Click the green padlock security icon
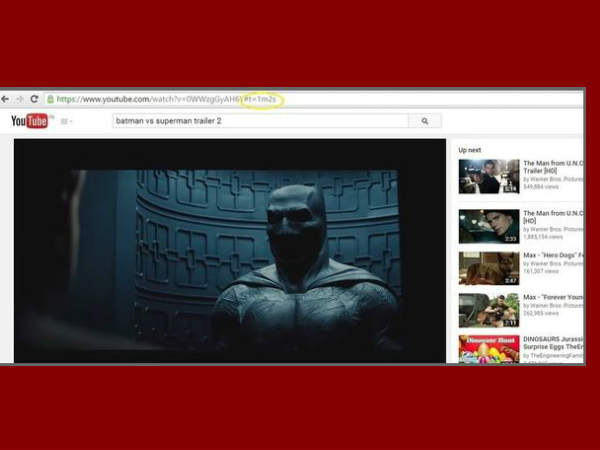The image size is (600, 450). click(x=50, y=99)
